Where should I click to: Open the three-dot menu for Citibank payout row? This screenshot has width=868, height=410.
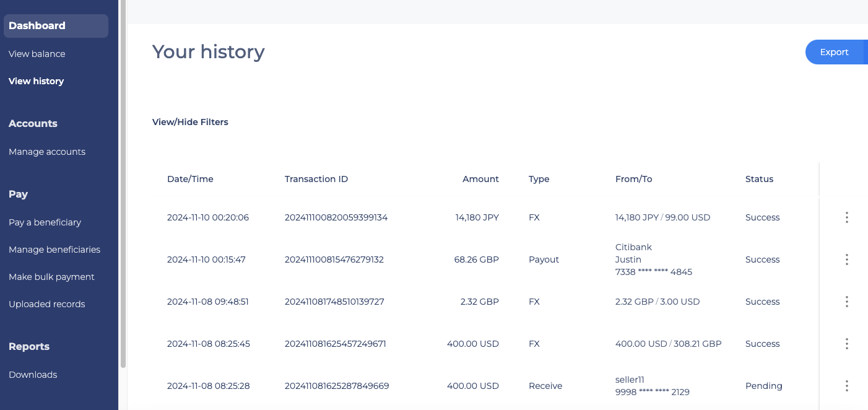tap(846, 260)
